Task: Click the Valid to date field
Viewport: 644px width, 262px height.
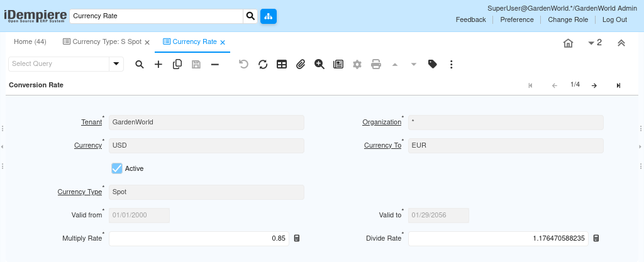Action: pyautogui.click(x=438, y=216)
